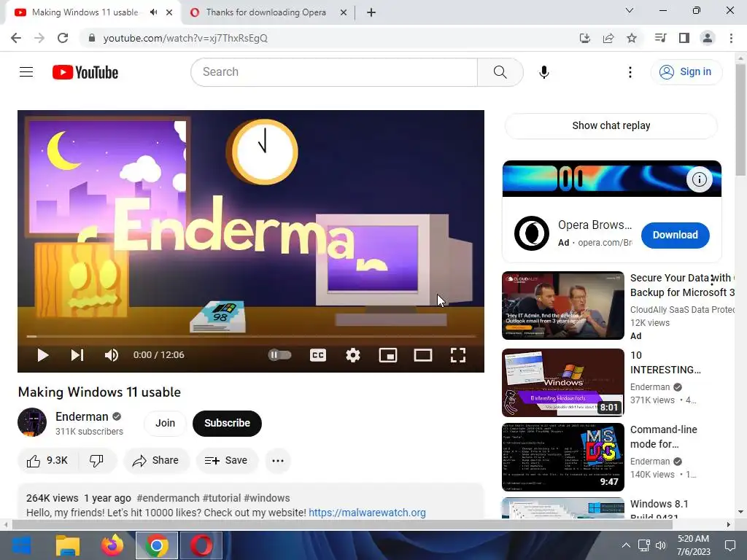Open Opera from taskbar
This screenshot has width=747, height=560.
click(x=201, y=545)
